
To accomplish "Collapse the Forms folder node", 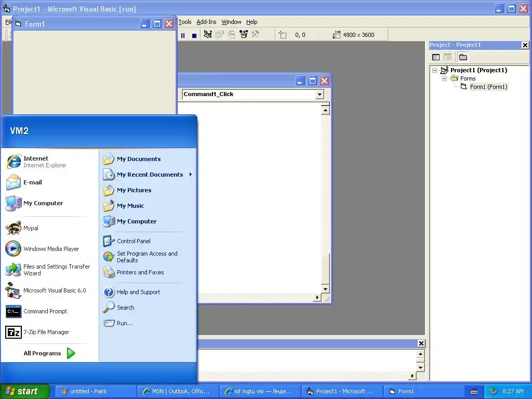I will (x=444, y=79).
